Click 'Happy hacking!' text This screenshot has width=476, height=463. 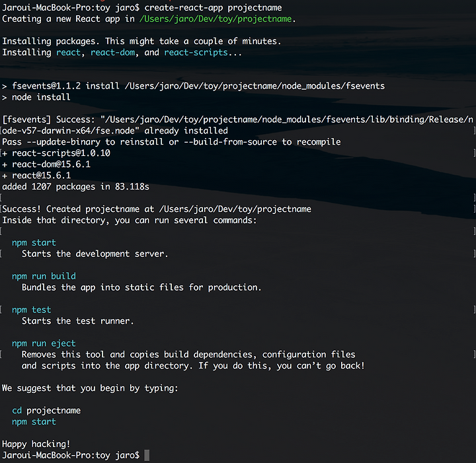click(x=36, y=445)
